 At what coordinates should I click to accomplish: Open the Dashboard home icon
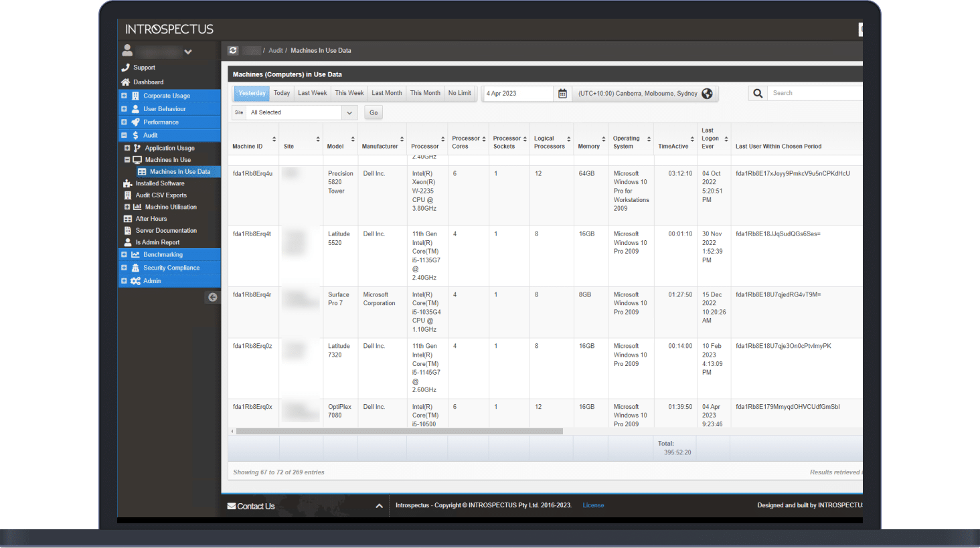coord(127,82)
